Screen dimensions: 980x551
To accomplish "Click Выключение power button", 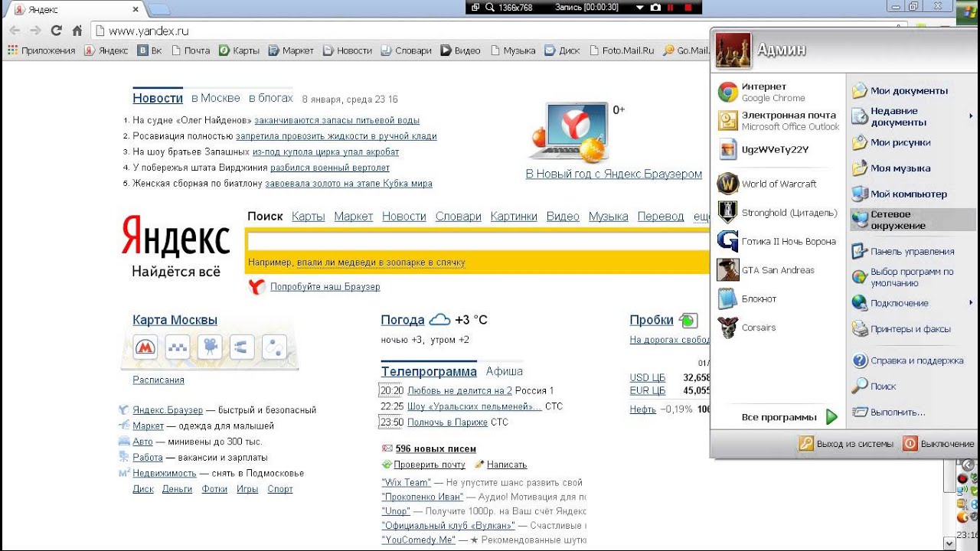I will click(x=939, y=444).
